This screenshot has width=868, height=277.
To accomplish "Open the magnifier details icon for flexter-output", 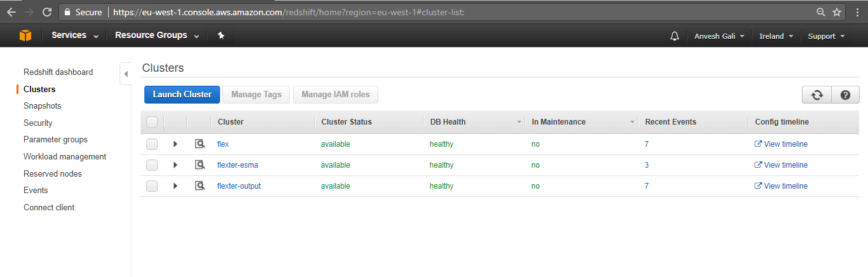I will pyautogui.click(x=200, y=186).
